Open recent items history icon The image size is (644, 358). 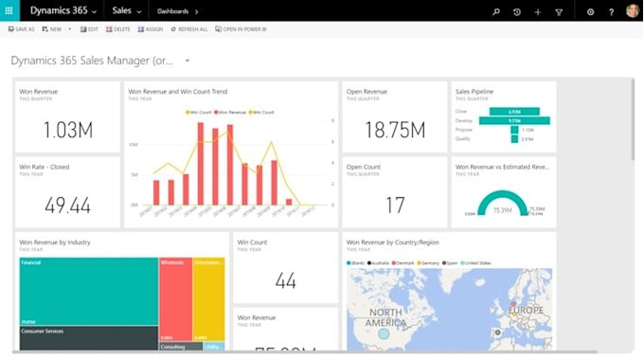517,12
